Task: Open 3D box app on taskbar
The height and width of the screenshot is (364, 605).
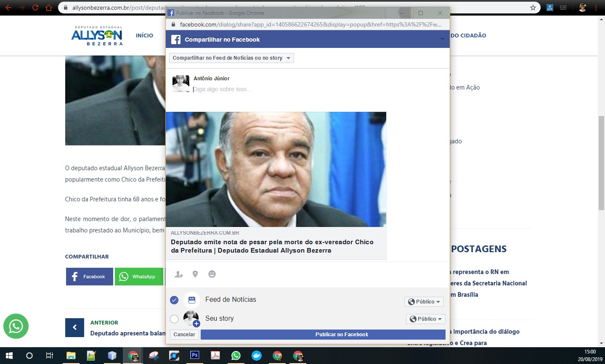Action: click(112, 356)
